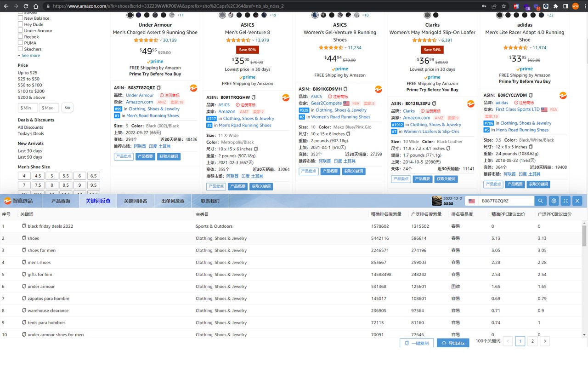This screenshot has width=588, height=368.
Task: Open rating dropdown for Under Armour shoe
Action: coord(160,40)
